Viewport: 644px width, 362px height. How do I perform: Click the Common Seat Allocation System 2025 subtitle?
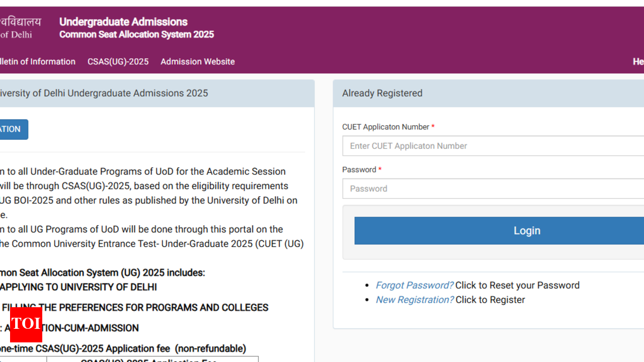(x=136, y=35)
